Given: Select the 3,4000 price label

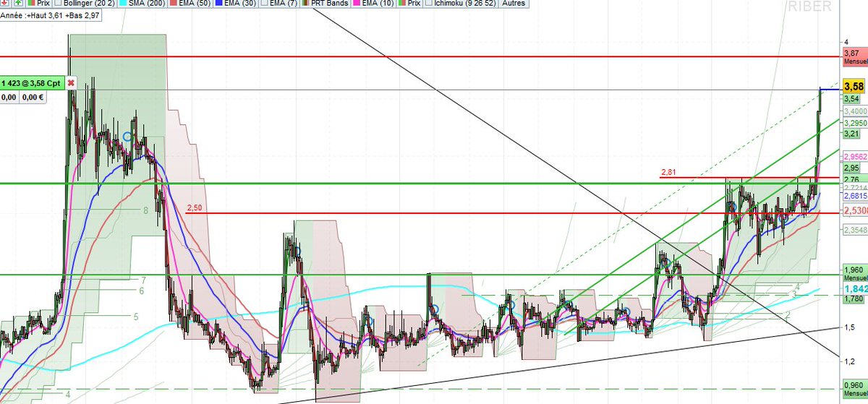Looking at the screenshot, I should [x=855, y=111].
